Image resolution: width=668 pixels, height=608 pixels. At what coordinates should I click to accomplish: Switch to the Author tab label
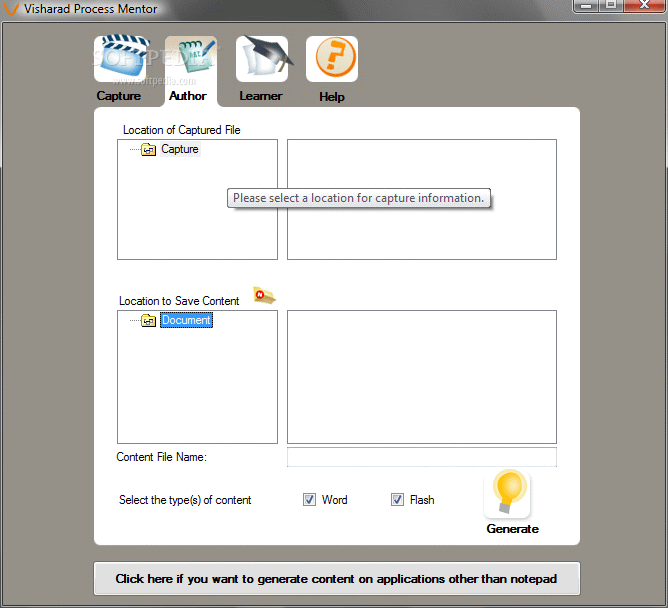(188, 96)
